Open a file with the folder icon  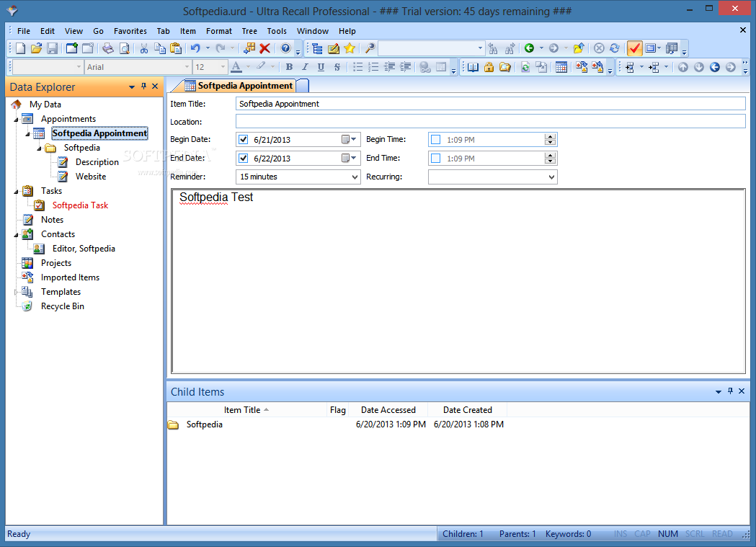36,48
